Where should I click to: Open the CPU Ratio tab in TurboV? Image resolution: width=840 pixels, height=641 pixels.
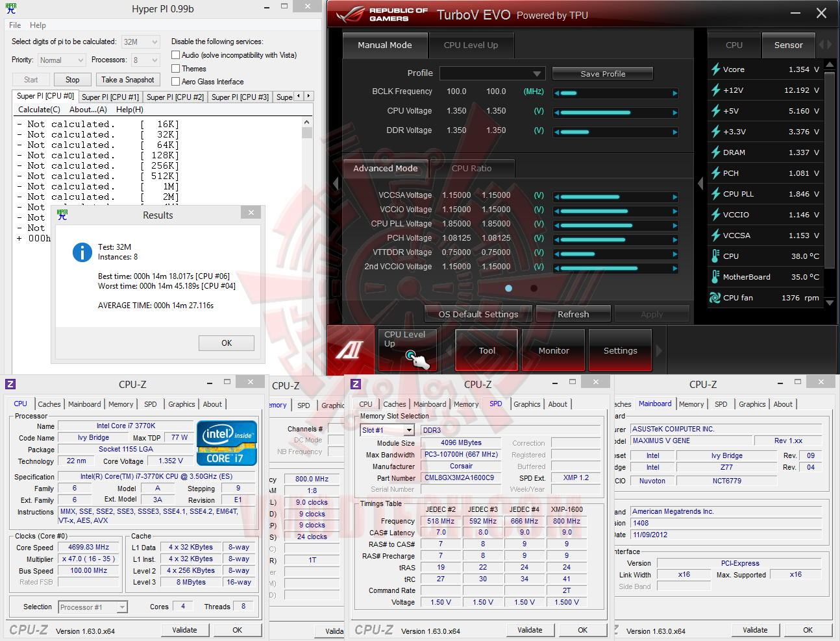click(471, 169)
